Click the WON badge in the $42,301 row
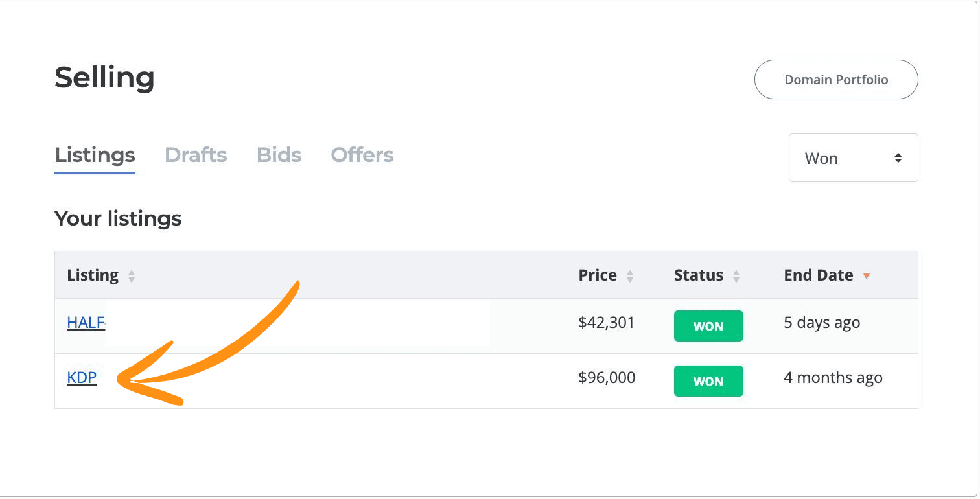The image size is (980, 499). click(708, 326)
